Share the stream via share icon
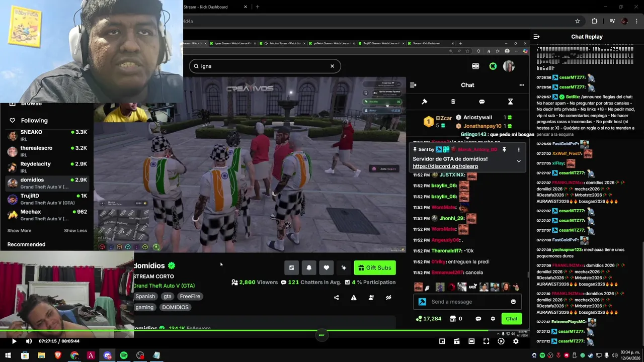This screenshot has height=362, width=644. pyautogui.click(x=336, y=298)
